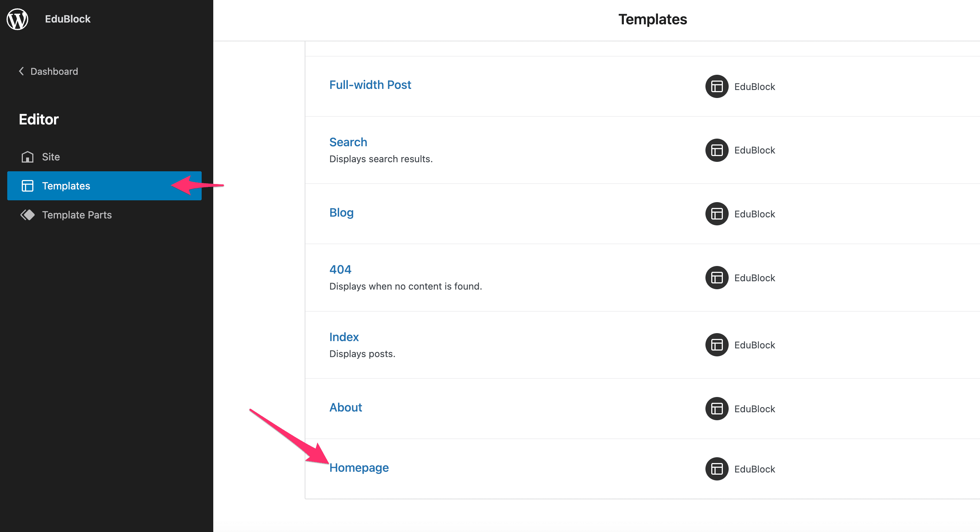Click the Site home icon in sidebar
980x532 pixels.
[28, 157]
